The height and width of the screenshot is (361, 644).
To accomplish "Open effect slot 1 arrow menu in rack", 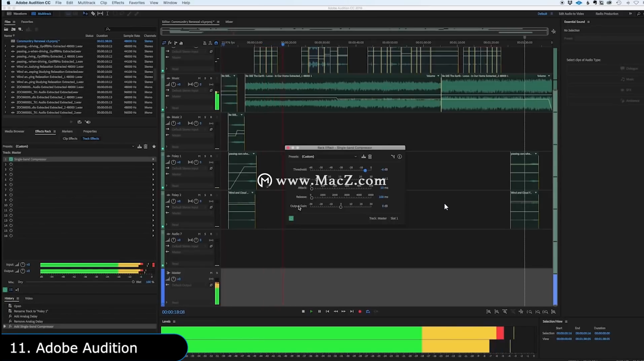I will [153, 159].
